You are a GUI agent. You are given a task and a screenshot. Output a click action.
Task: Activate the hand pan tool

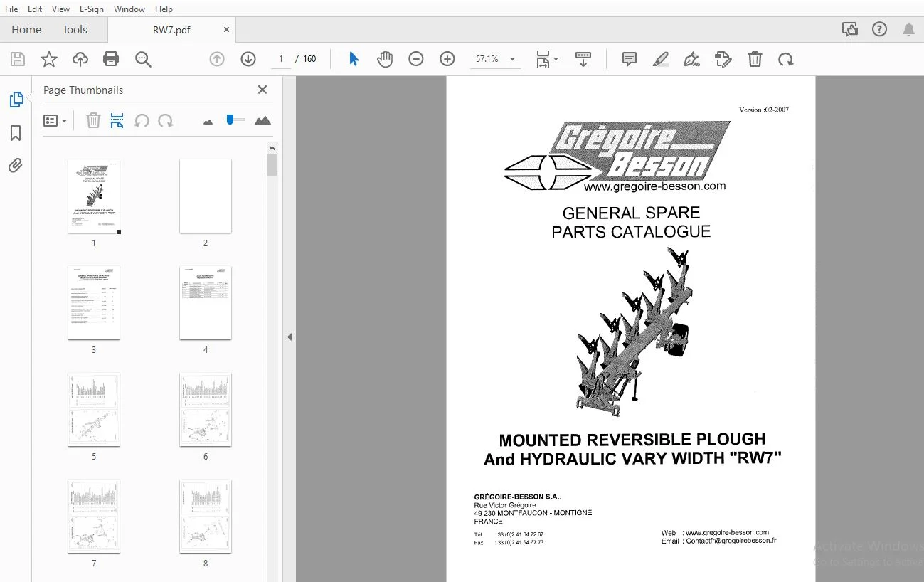click(385, 59)
